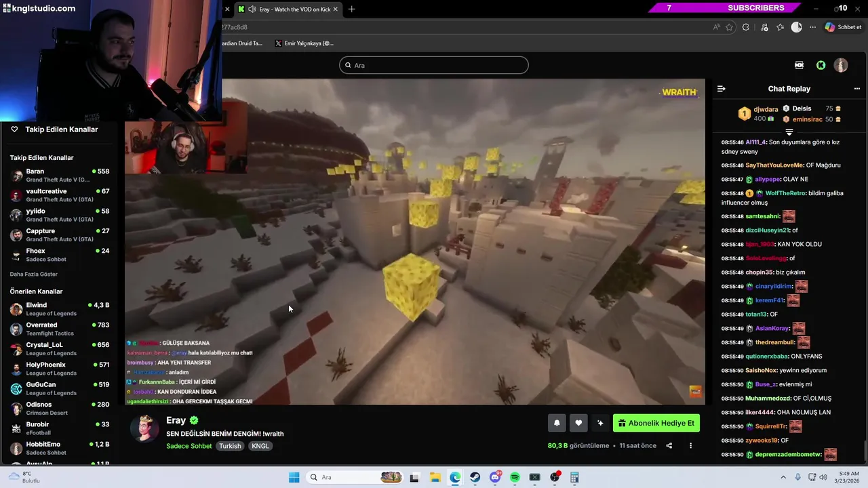Click in the Kick 'Ara' search field

coord(434,65)
